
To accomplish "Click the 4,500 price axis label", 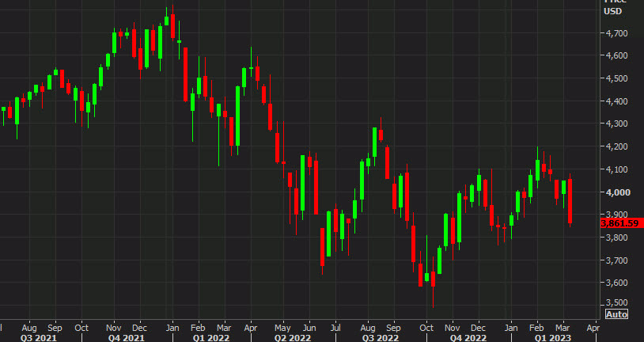I will (x=616, y=78).
